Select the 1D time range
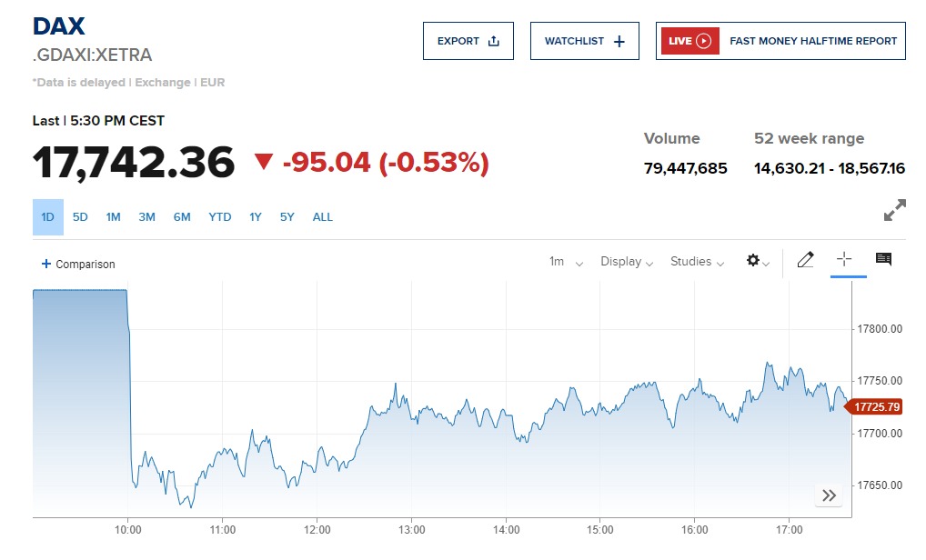Screen dimensions: 926x560 (48, 217)
